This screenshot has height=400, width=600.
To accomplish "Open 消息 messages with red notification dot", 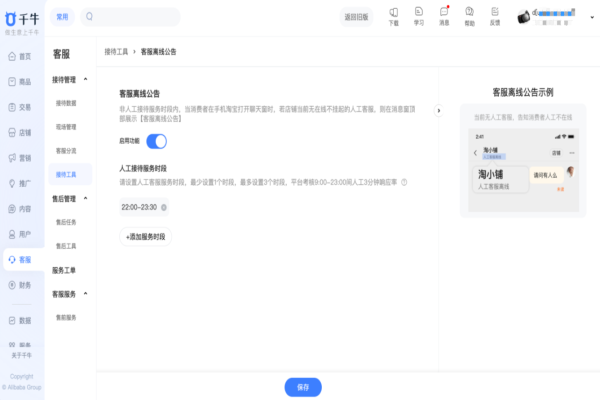I will tap(444, 16).
